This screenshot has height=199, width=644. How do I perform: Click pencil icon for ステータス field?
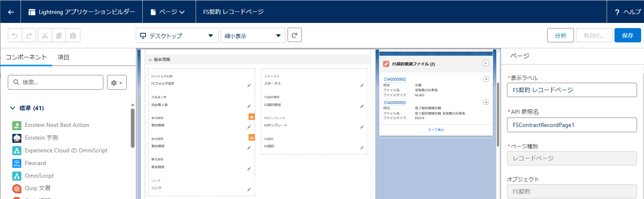click(x=362, y=85)
